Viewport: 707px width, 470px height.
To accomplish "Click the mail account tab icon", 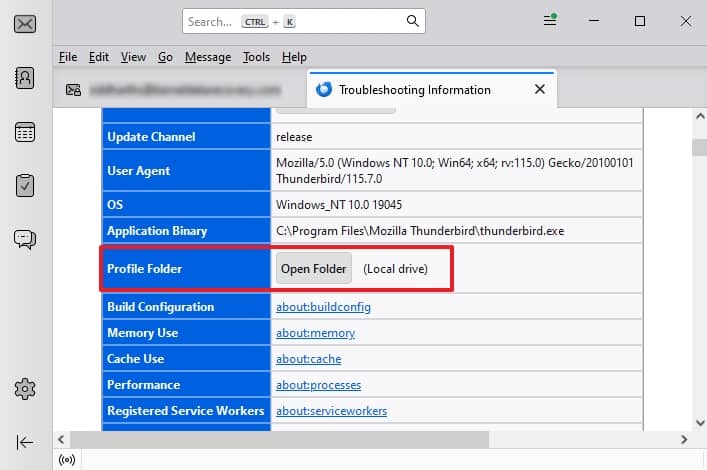I will tap(73, 90).
